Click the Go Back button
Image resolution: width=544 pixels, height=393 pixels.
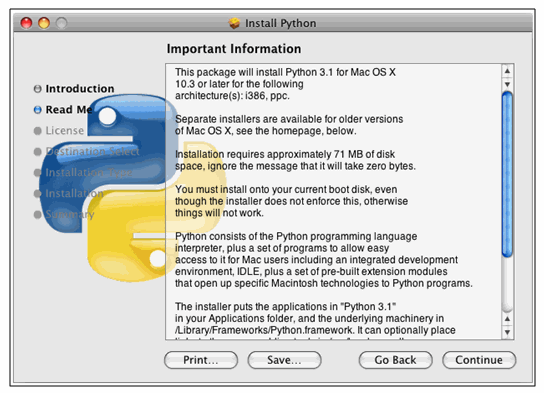pyautogui.click(x=396, y=360)
